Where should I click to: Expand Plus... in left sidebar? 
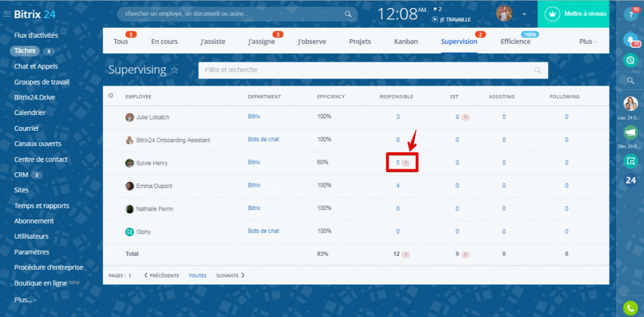25,300
